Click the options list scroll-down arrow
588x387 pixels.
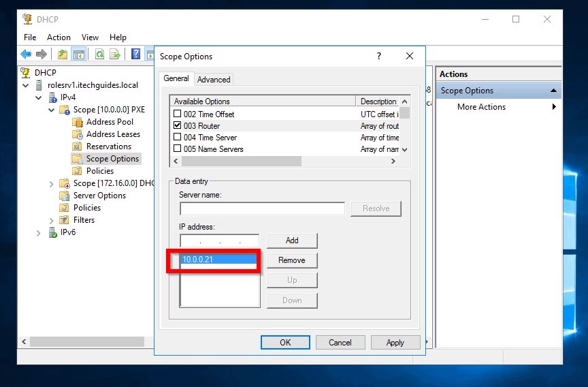point(405,149)
